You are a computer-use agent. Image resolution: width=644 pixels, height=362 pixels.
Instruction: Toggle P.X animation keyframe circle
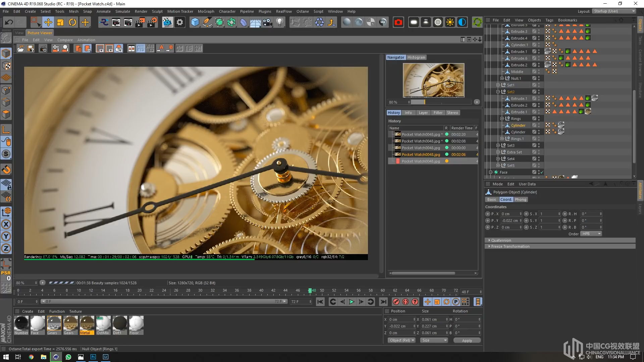point(488,214)
